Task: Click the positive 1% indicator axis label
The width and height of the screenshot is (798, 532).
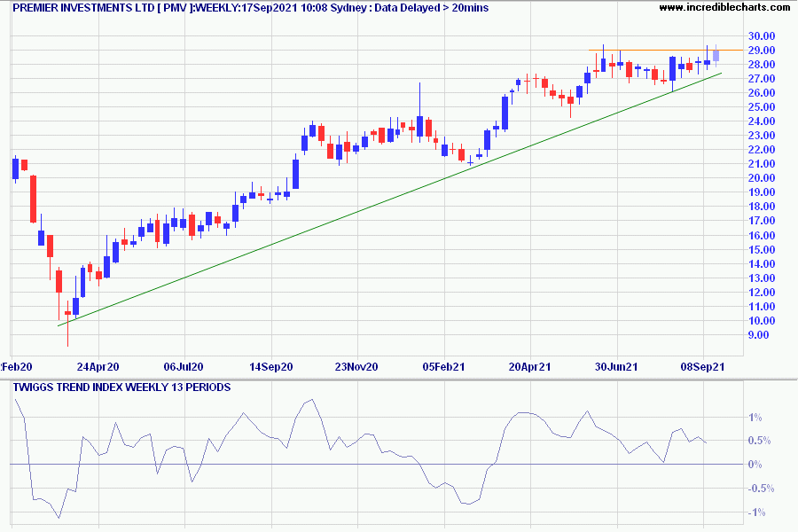Action: (755, 418)
